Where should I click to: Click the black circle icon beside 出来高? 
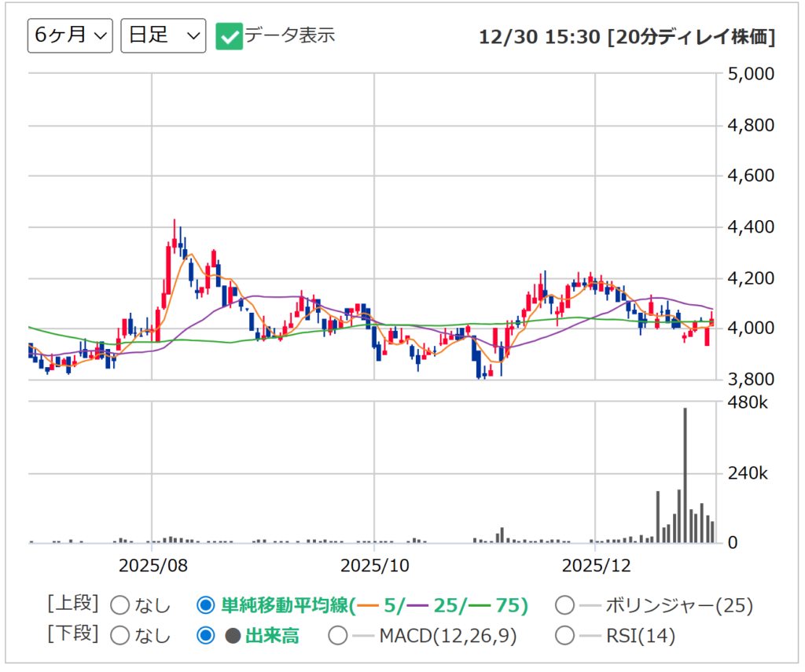pyautogui.click(x=233, y=637)
